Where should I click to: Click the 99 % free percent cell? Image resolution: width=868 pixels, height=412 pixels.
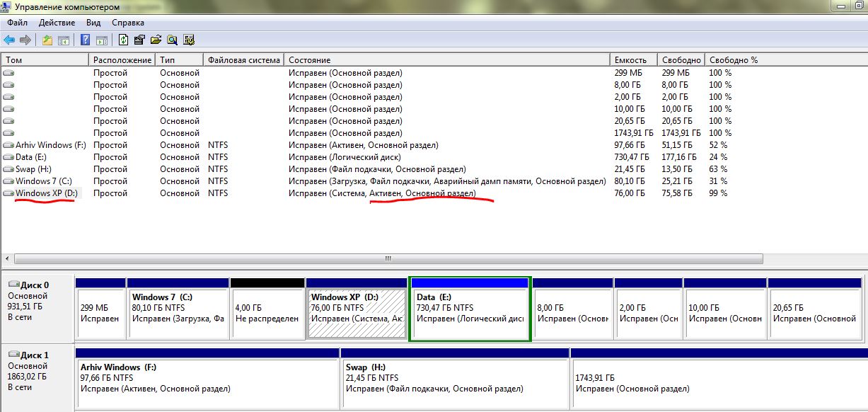click(718, 193)
